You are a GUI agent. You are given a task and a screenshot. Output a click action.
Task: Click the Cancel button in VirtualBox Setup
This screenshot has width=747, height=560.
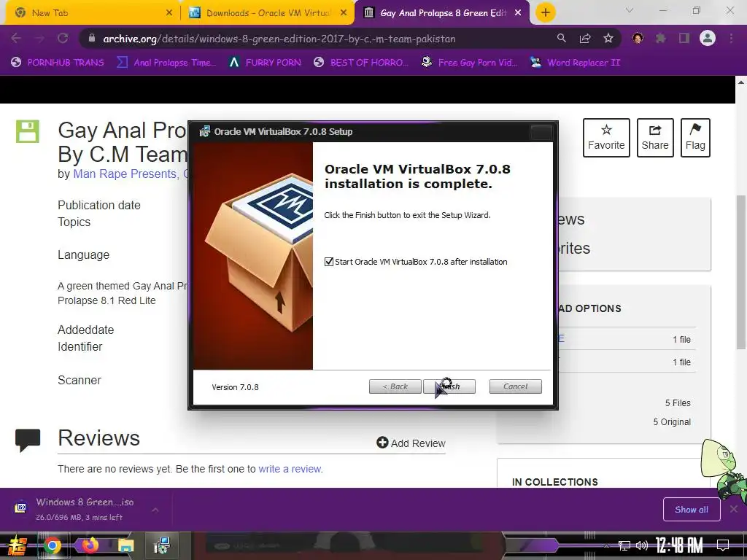coord(516,386)
